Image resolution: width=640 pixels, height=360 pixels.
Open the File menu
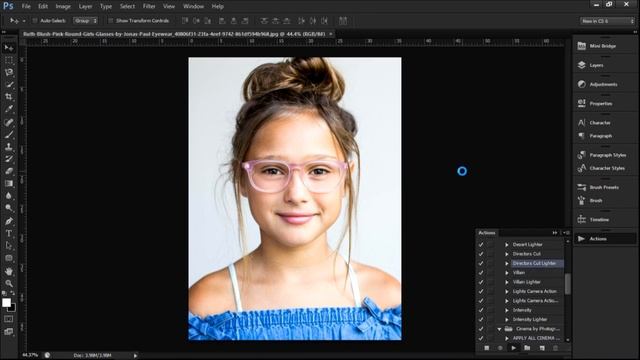pyautogui.click(x=26, y=7)
